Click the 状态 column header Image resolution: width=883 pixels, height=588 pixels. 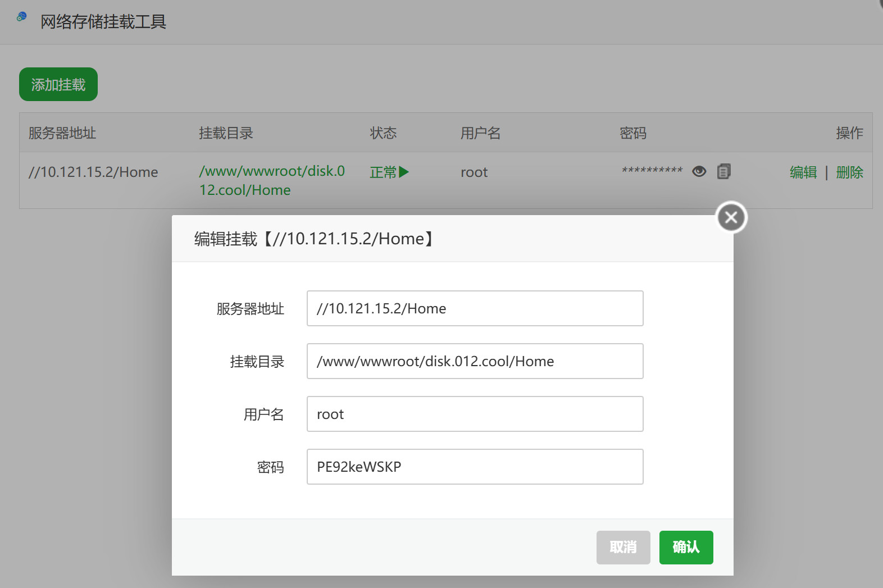(x=383, y=133)
